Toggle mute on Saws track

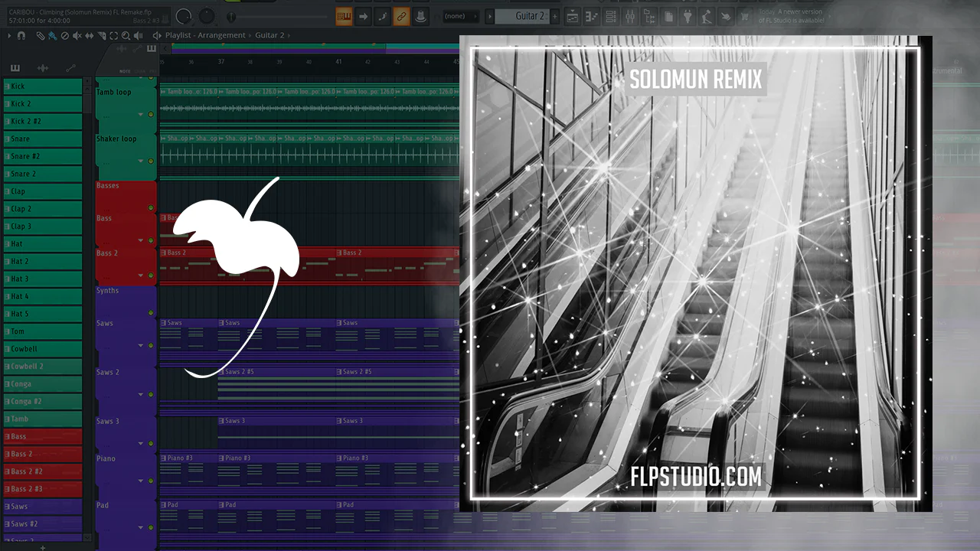151,346
